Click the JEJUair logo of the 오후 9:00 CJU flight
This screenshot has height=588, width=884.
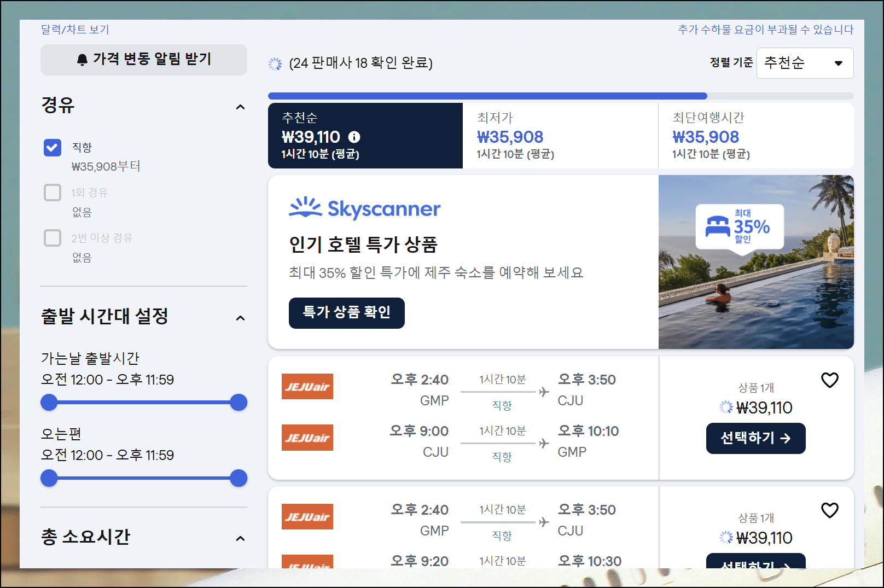coord(307,438)
